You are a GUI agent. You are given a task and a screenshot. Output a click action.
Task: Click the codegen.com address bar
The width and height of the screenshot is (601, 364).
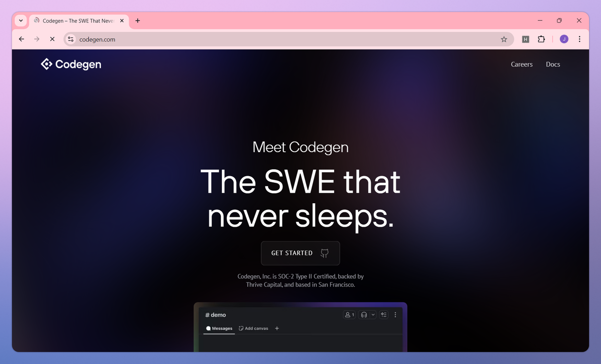289,39
